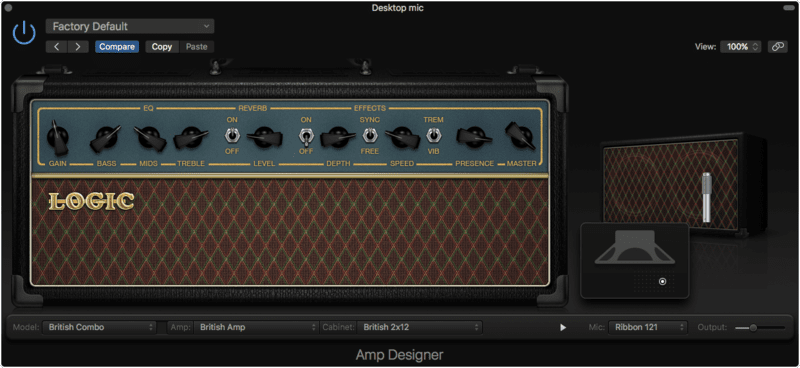Image resolution: width=800 pixels, height=368 pixels.
Task: Click the EFFECTS section label
Action: pyautogui.click(x=370, y=108)
